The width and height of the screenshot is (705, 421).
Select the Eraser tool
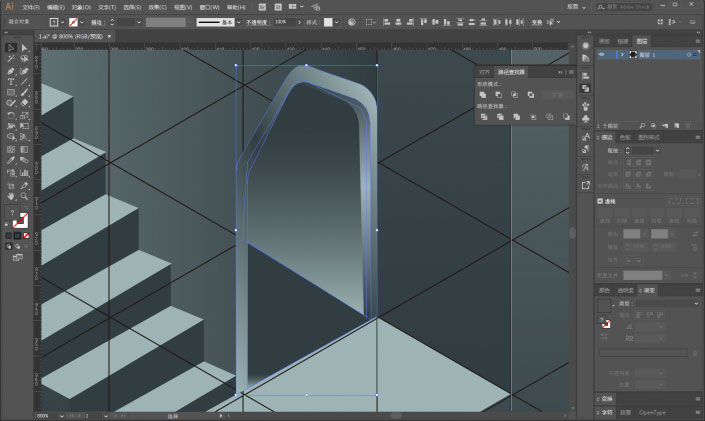24,103
